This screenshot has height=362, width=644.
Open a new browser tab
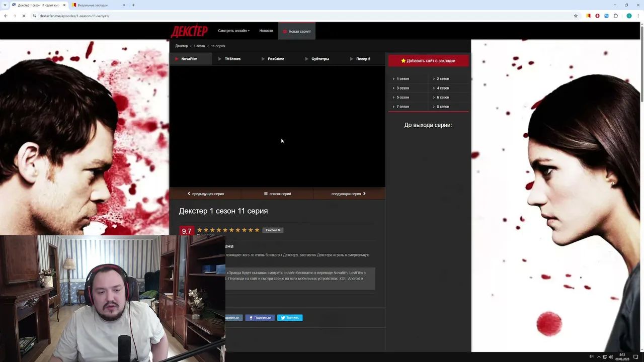pos(133,5)
